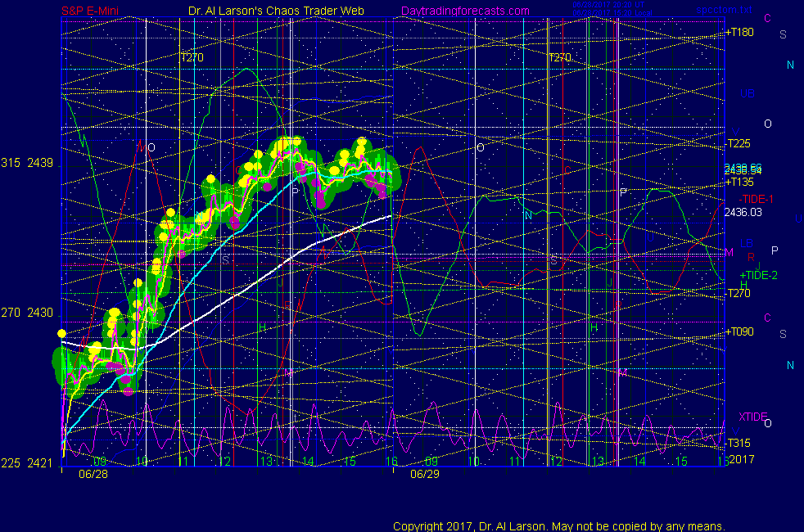Viewport: 804px width, 532px height.
Task: Click the '2436.03' price value
Action: pos(743,212)
